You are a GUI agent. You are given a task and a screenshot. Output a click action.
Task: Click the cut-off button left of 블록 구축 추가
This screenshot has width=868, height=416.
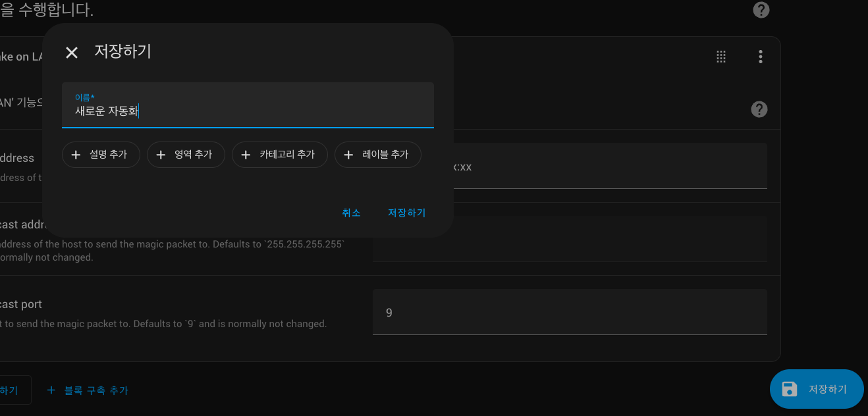(x=13, y=390)
